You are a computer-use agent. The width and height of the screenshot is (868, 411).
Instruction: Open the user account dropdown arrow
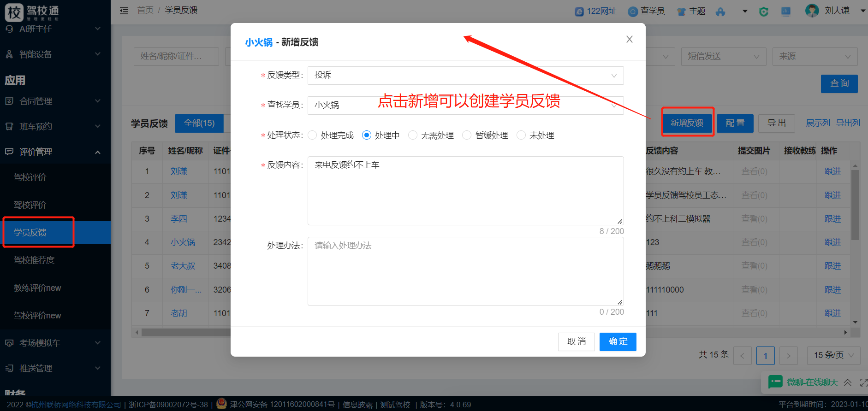[863, 11]
